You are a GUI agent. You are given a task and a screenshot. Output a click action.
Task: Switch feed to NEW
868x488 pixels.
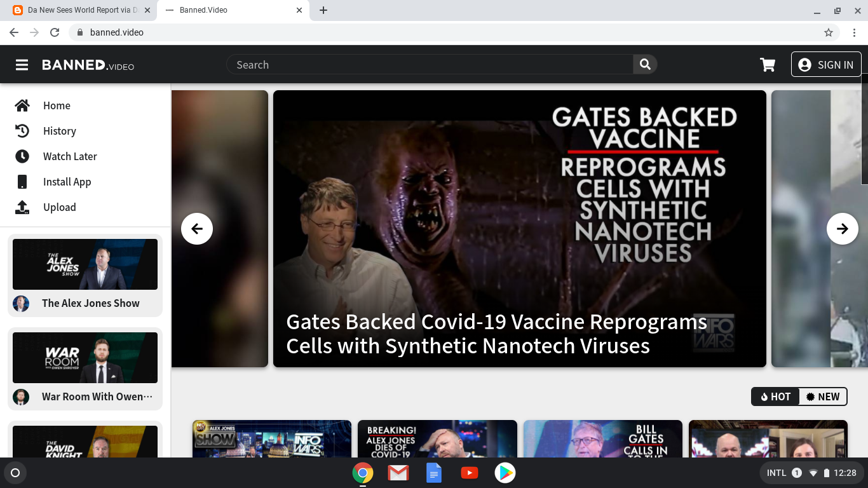click(823, 396)
